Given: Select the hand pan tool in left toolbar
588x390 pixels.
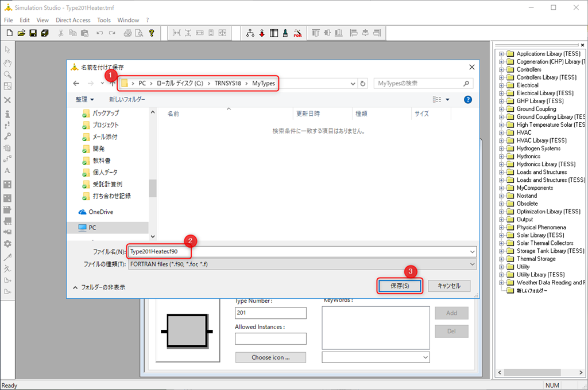Looking at the screenshot, I should click(x=7, y=63).
